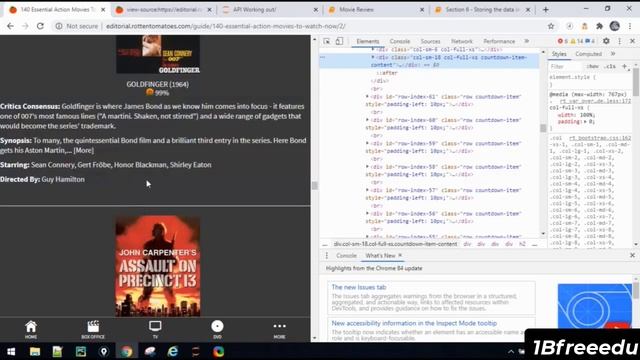Open the Network panel tab
The image size is (640, 360).
[x=462, y=41]
